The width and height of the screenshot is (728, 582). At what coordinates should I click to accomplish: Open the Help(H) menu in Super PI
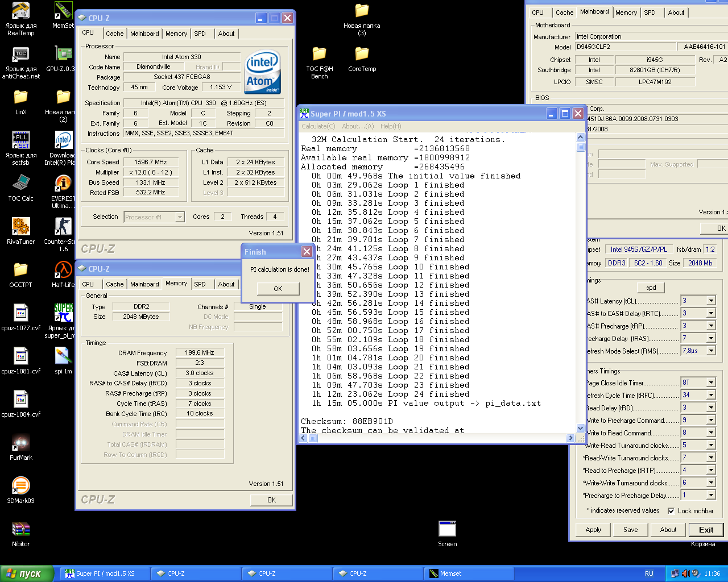391,126
